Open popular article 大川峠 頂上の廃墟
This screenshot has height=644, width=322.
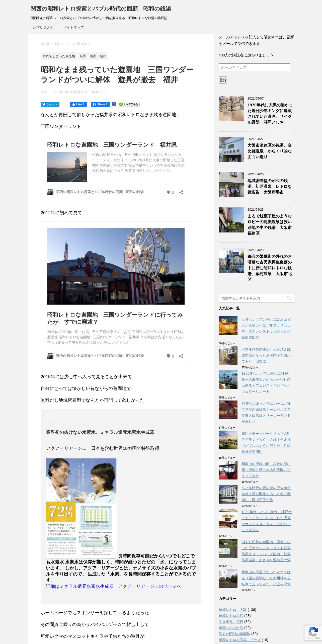(x=266, y=578)
